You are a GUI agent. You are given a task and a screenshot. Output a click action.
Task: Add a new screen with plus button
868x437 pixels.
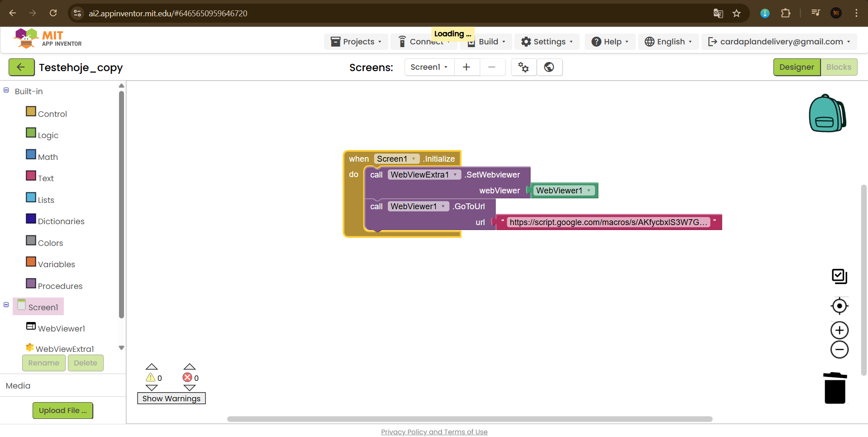pos(467,67)
